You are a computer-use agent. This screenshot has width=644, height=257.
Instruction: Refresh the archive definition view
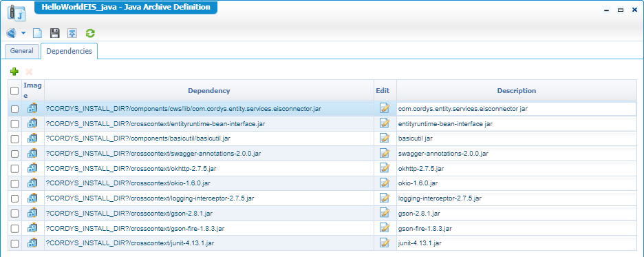[x=90, y=33]
